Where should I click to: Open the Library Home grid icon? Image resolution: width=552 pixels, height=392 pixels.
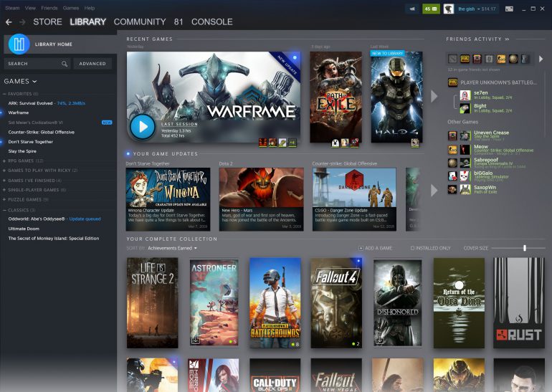point(19,44)
